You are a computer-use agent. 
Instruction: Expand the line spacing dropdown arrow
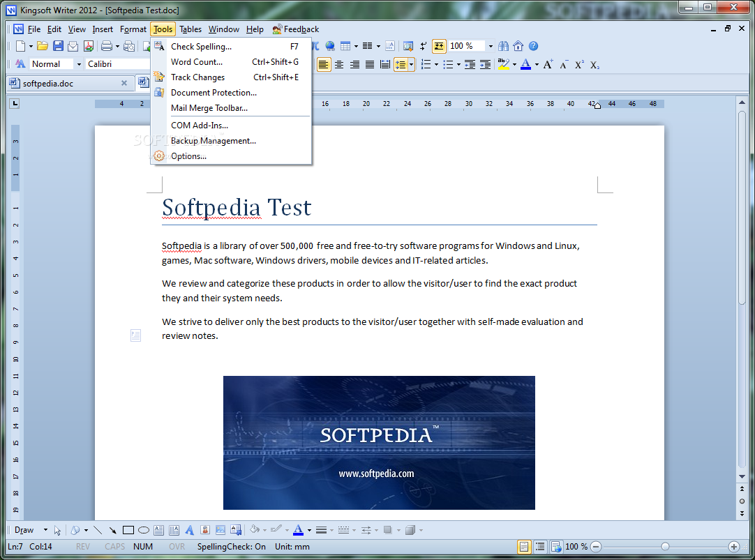pyautogui.click(x=411, y=64)
